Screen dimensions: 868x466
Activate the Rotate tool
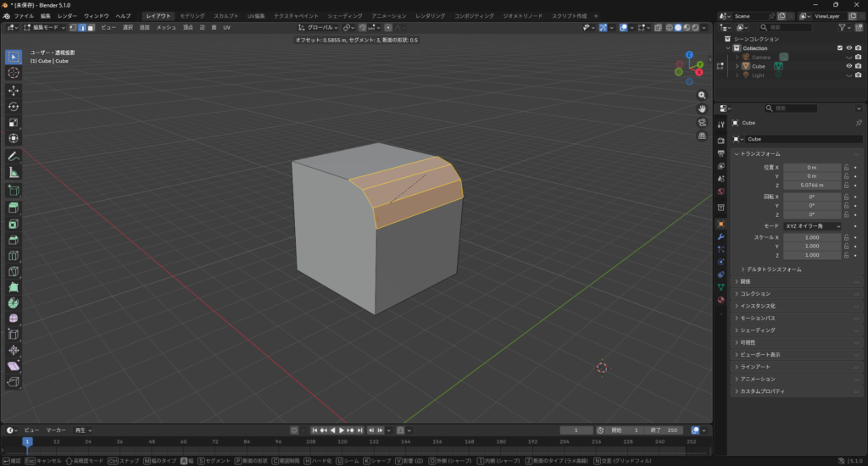tap(14, 107)
